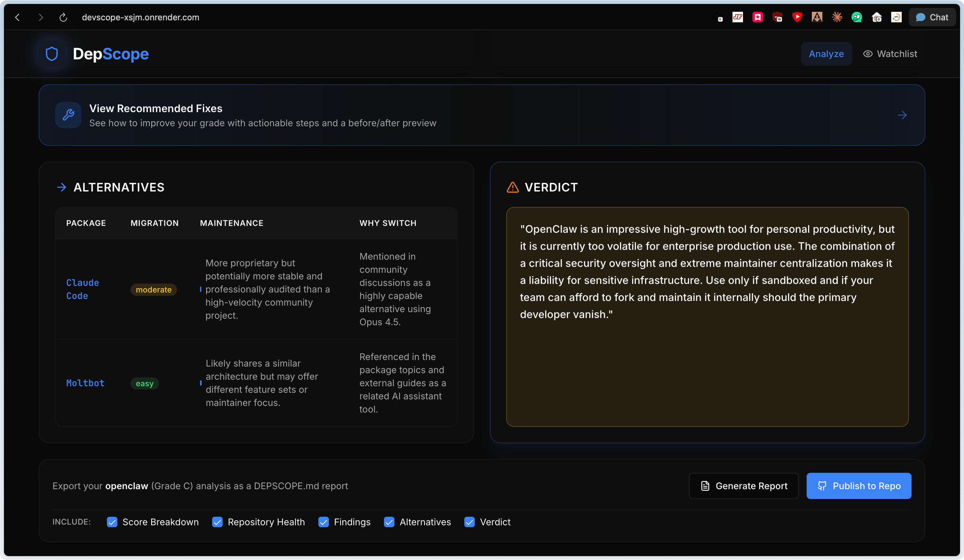Disable the Findings checkbox

tap(324, 522)
